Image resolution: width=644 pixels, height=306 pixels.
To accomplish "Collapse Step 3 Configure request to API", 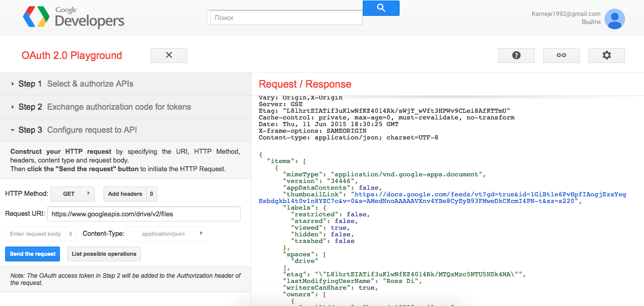I will (x=126, y=130).
